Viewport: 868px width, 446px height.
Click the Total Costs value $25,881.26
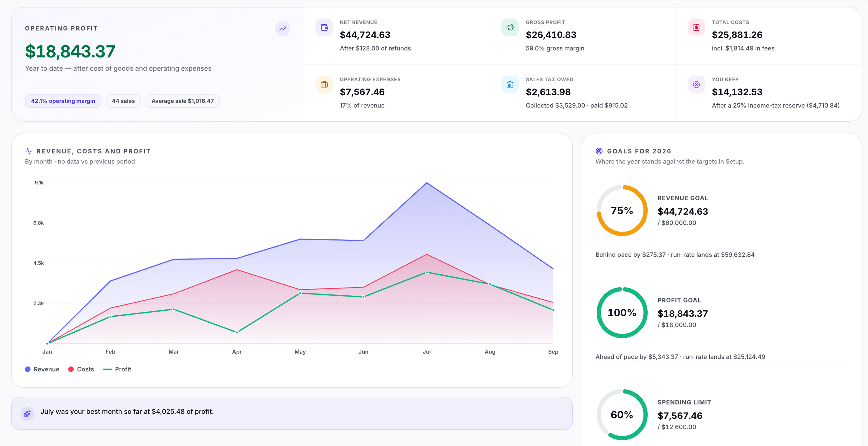tap(737, 35)
